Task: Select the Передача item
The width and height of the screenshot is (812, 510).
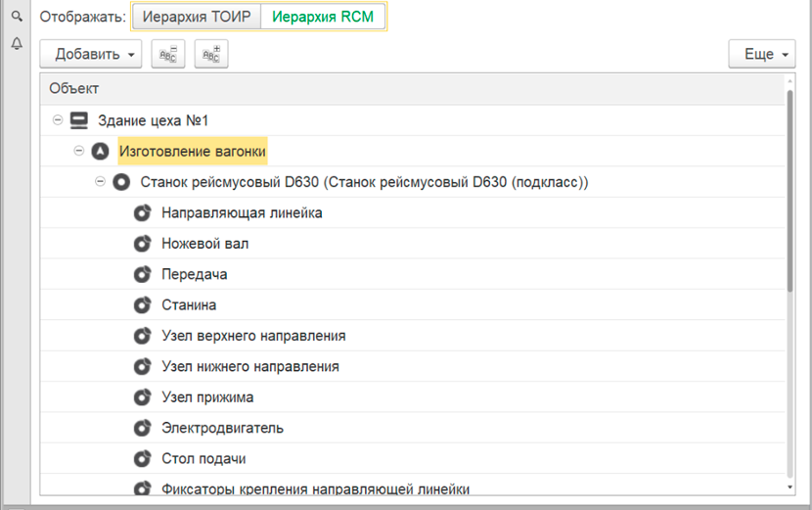Action: tap(413, 274)
